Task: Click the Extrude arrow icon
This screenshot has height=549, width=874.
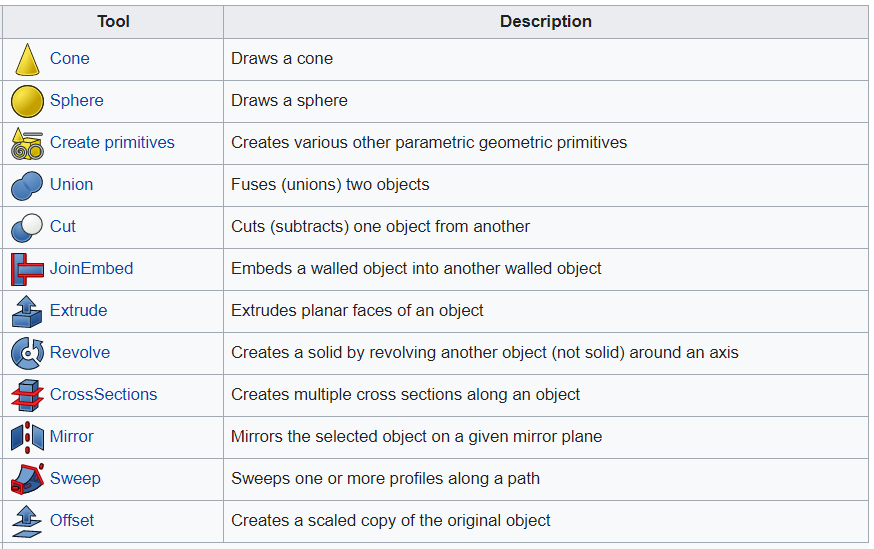Action: click(x=27, y=311)
